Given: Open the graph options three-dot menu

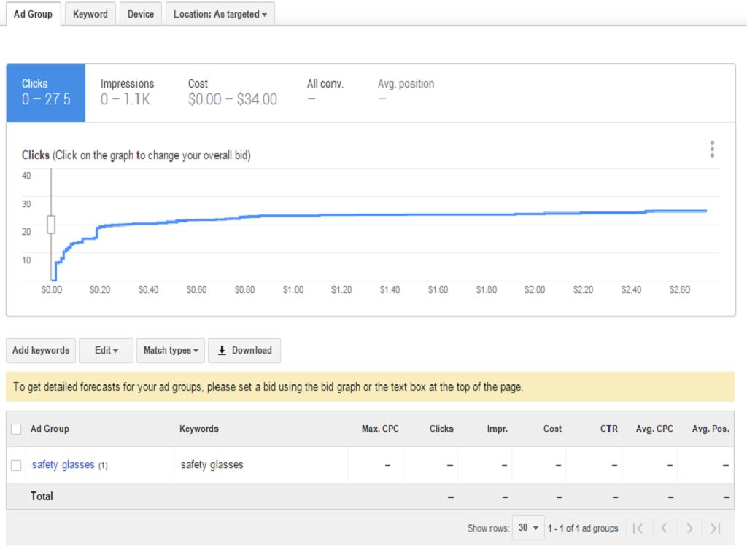Looking at the screenshot, I should [712, 149].
